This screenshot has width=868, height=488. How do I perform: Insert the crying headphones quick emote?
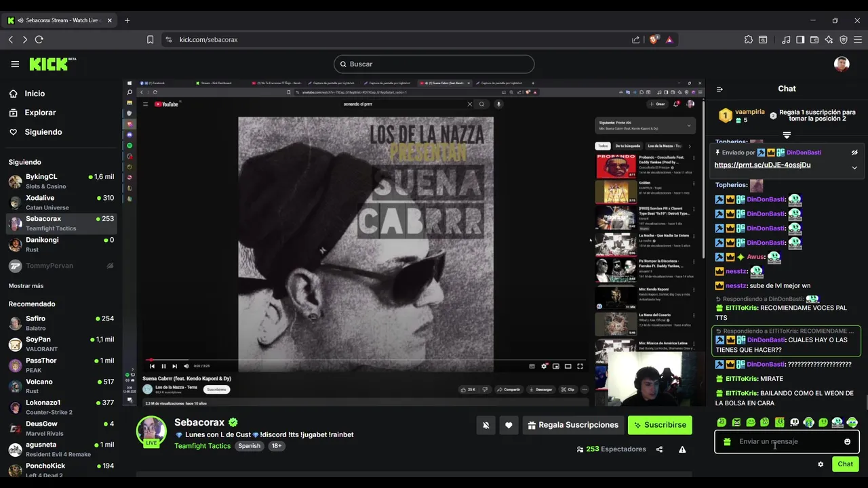pyautogui.click(x=808, y=422)
